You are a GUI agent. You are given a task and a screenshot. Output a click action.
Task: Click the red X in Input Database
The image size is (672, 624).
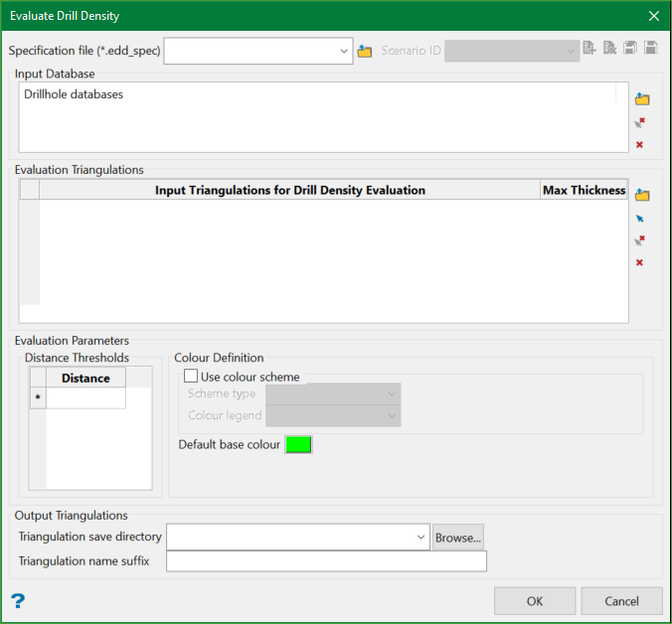point(639,145)
